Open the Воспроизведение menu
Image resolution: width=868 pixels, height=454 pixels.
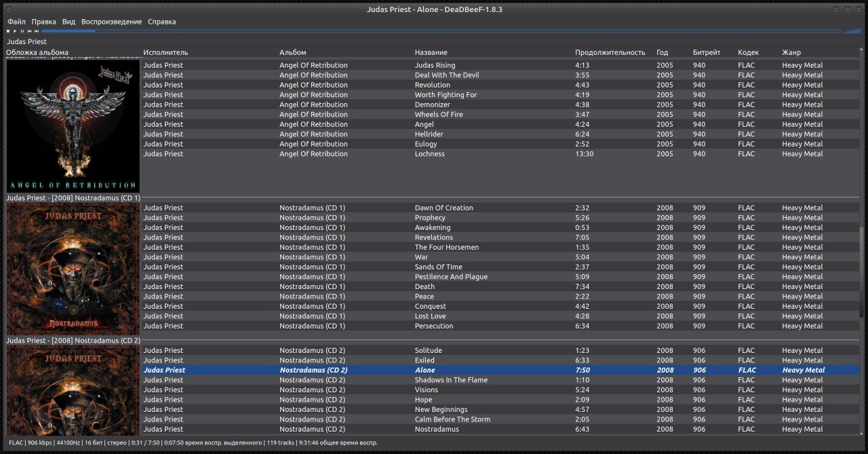click(112, 22)
